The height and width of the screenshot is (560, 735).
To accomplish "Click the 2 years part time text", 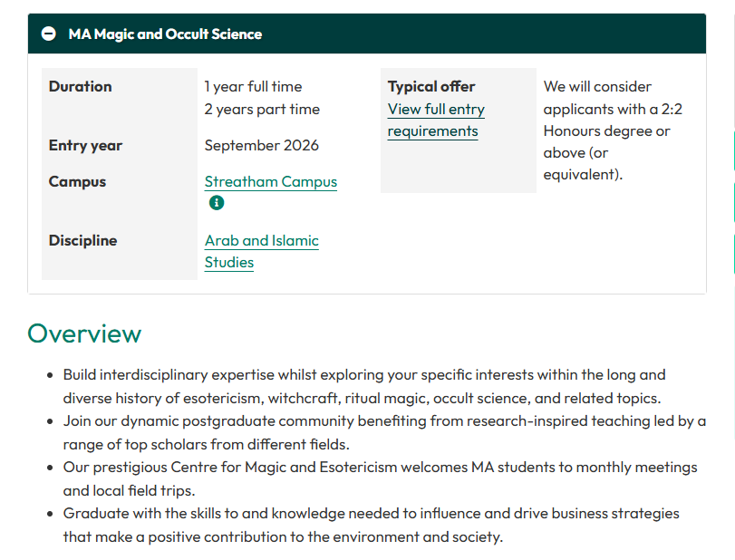I will tap(261, 110).
